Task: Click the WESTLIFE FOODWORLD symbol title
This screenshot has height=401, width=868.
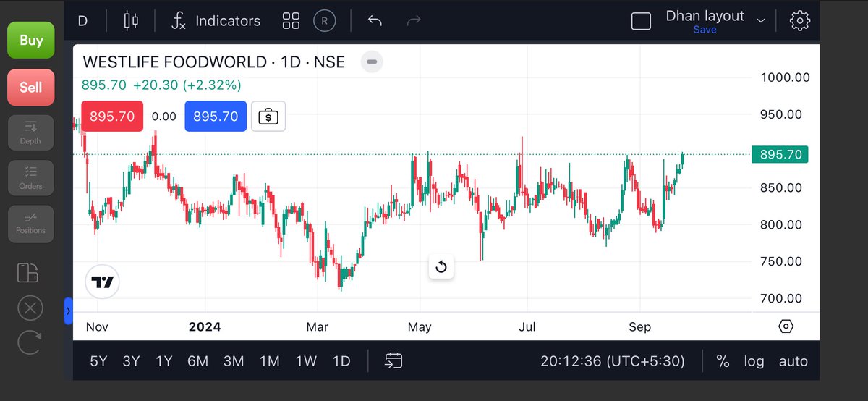Action: pyautogui.click(x=214, y=62)
